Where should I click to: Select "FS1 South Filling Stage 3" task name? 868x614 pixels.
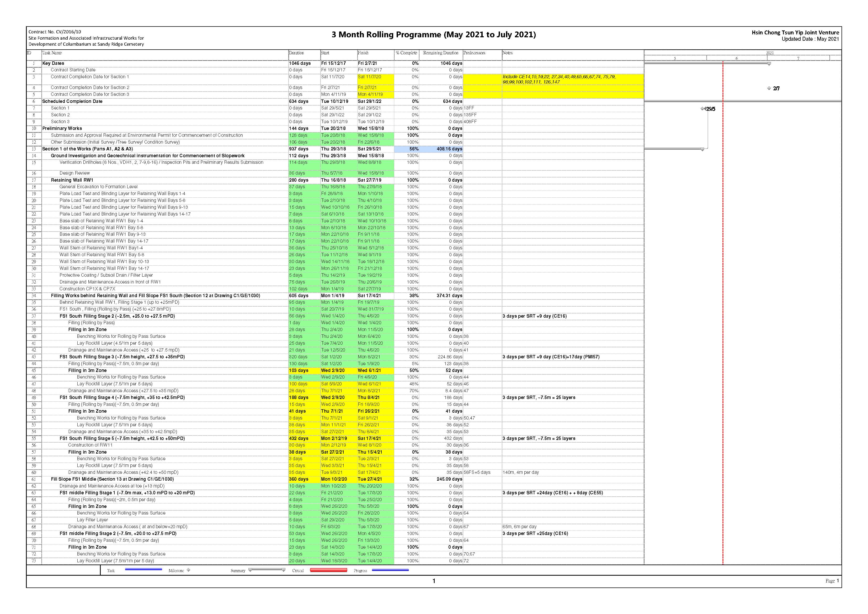click(122, 357)
